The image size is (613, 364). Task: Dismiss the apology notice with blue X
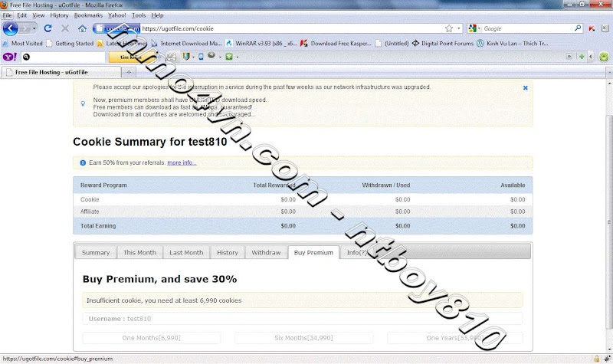526,88
